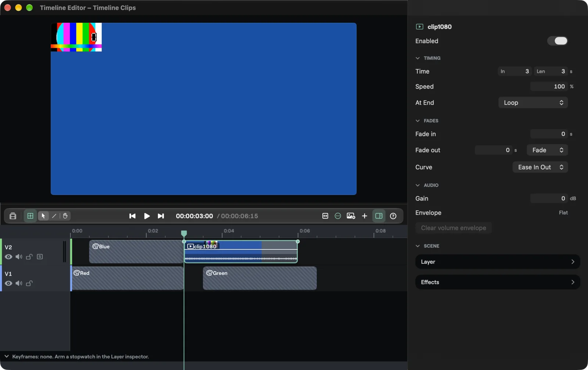Open the media library stack icon
Image resolution: width=588 pixels, height=370 pixels.
coord(13,216)
